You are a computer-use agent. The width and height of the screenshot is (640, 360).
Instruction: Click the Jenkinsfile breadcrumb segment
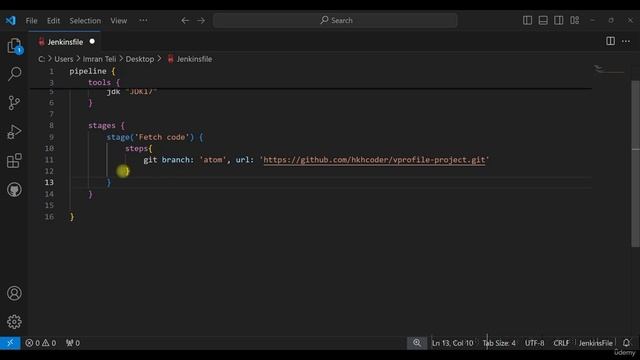tap(190, 59)
